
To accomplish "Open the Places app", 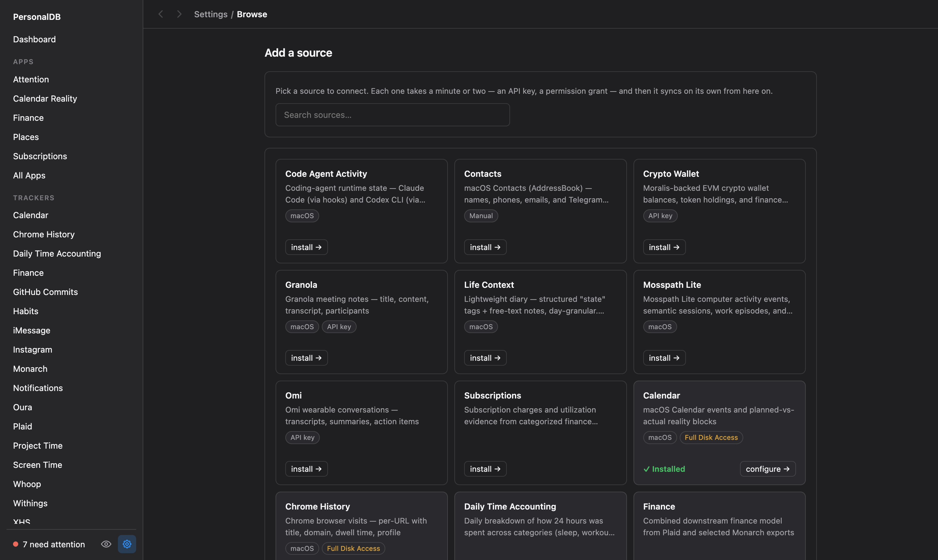I will coord(26,137).
